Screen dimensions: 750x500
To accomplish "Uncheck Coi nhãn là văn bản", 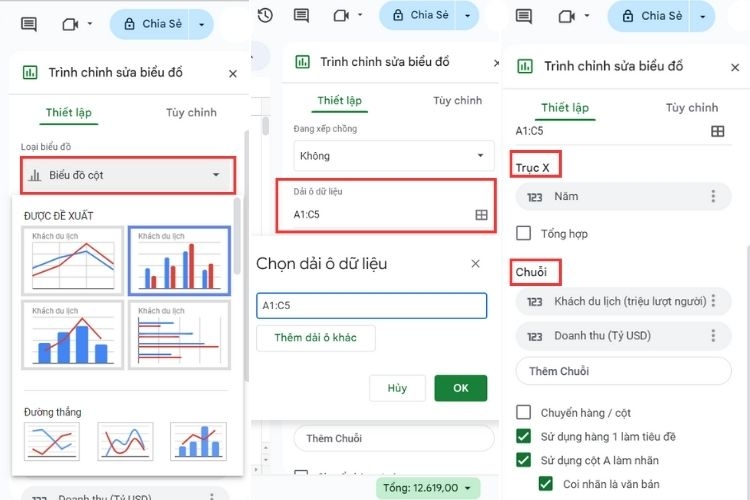I will pyautogui.click(x=546, y=484).
